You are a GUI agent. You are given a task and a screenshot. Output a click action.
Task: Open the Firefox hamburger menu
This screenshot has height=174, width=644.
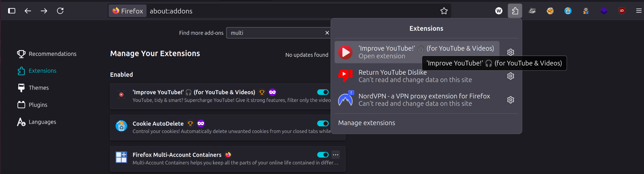pos(639,11)
